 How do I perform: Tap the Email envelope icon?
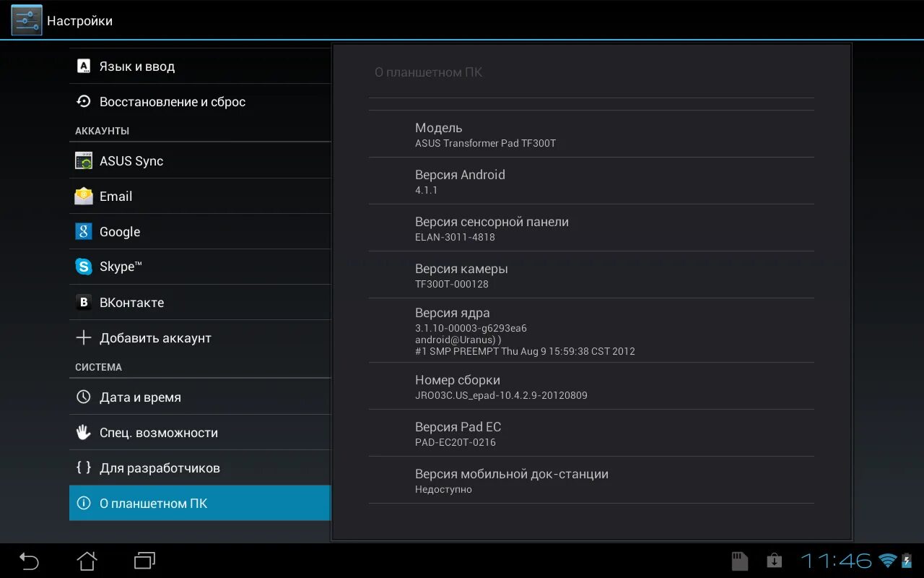tap(84, 197)
